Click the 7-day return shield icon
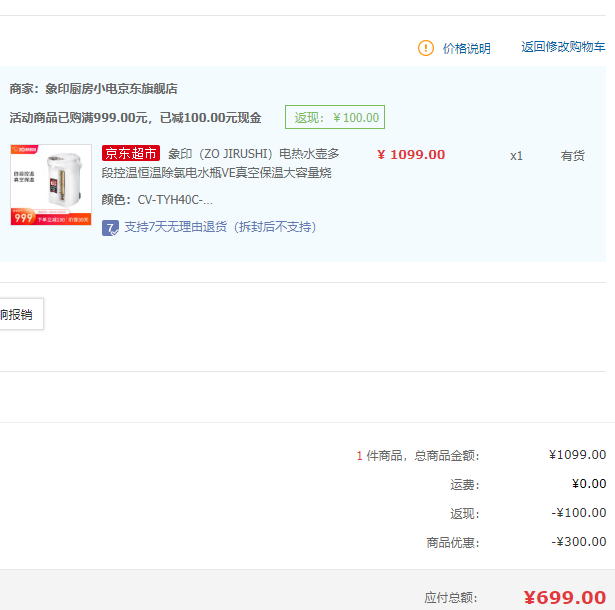 coord(110,228)
